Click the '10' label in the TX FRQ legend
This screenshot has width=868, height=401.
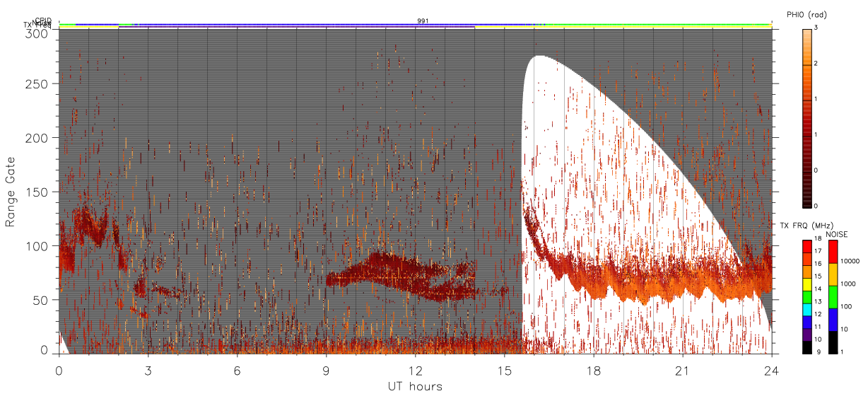pyautogui.click(x=819, y=339)
